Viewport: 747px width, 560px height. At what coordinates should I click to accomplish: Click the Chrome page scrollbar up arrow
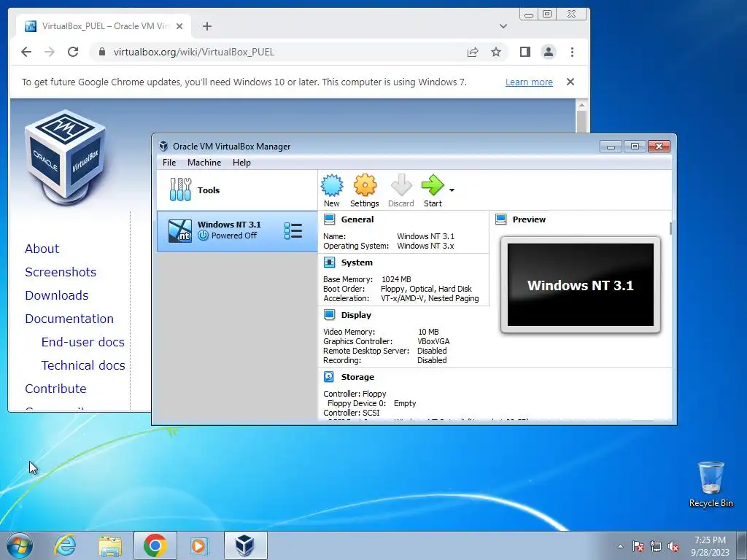581,104
